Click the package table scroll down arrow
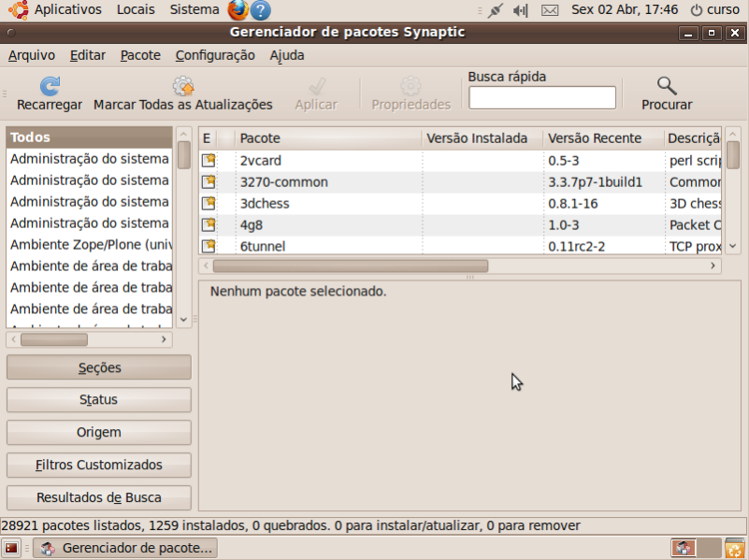Viewport: 749px width, 560px height. pos(733,246)
